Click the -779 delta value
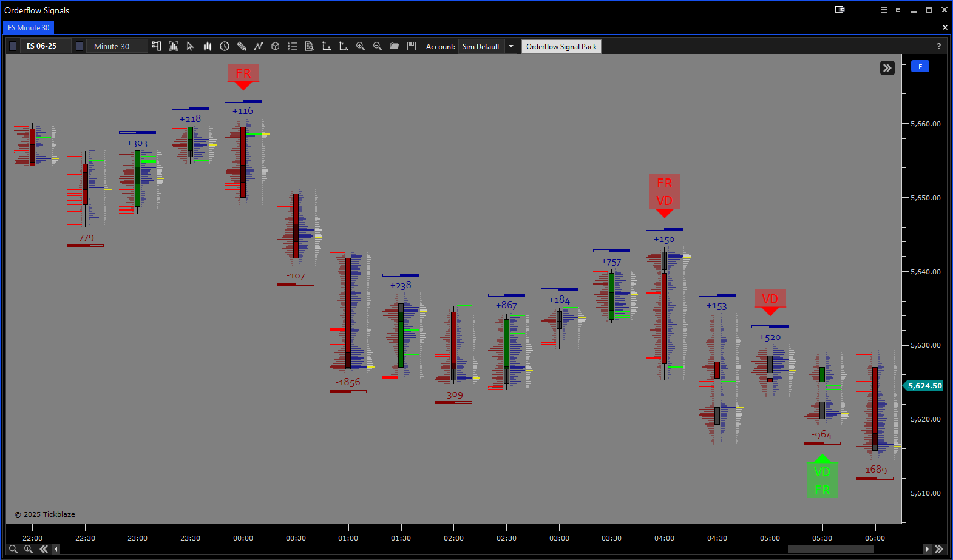The image size is (953, 560). click(x=85, y=238)
